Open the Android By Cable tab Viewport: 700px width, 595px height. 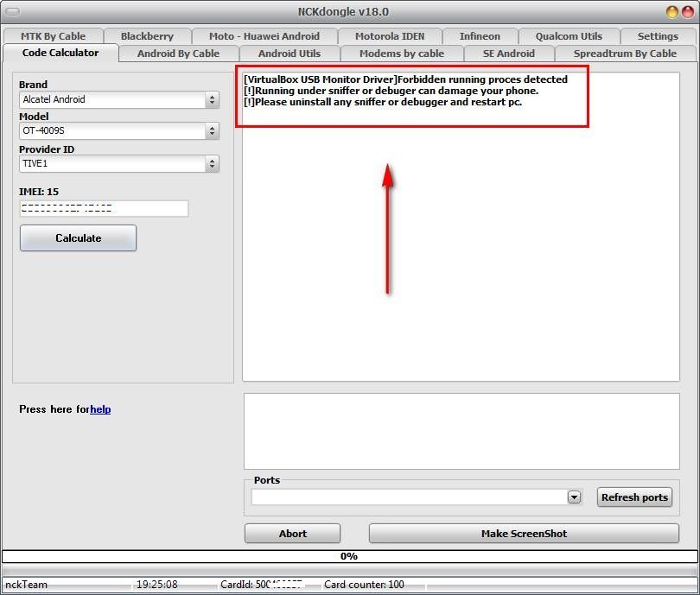tap(179, 54)
